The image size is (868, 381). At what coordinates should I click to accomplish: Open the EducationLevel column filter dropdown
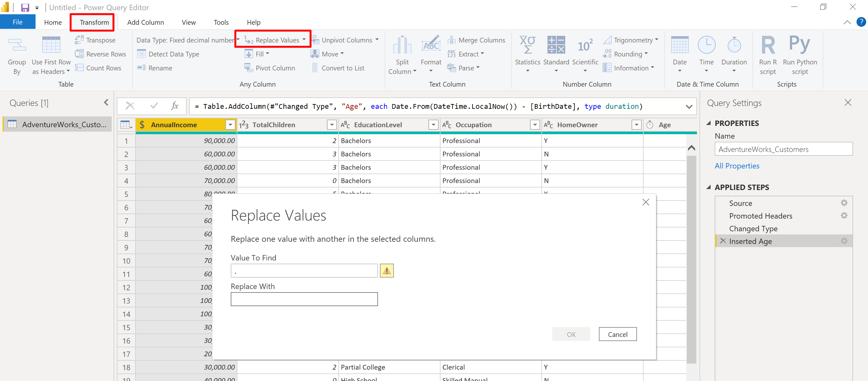tap(433, 125)
